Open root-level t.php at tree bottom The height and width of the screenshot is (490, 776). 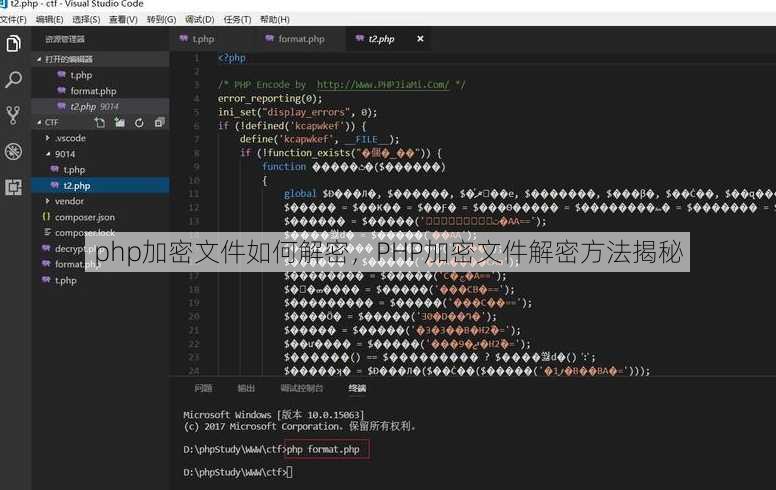(100, 280)
